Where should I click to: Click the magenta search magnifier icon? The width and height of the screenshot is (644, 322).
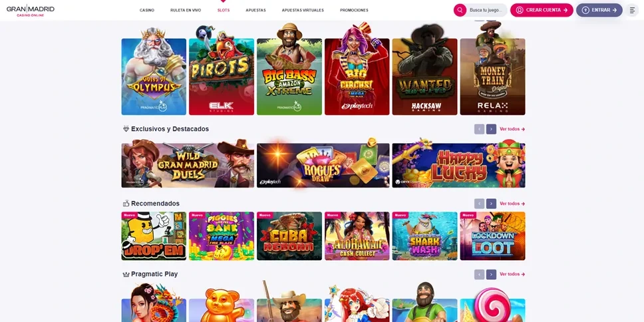click(460, 10)
